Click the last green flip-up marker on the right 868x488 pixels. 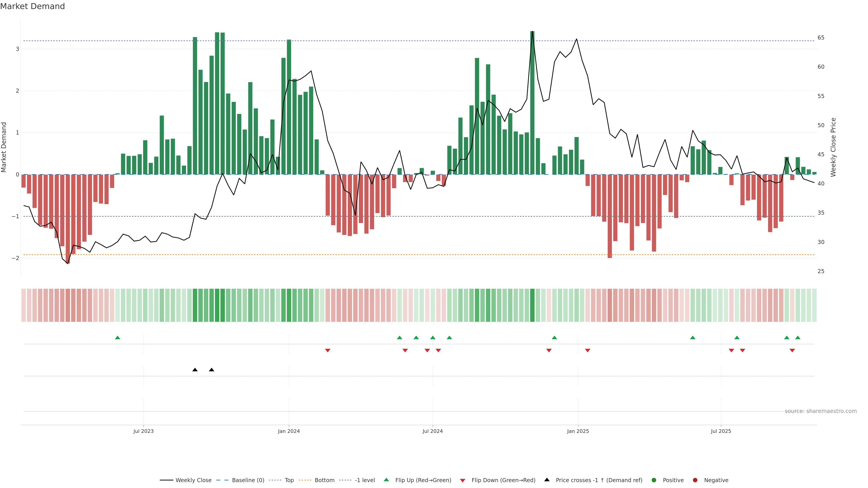(797, 338)
